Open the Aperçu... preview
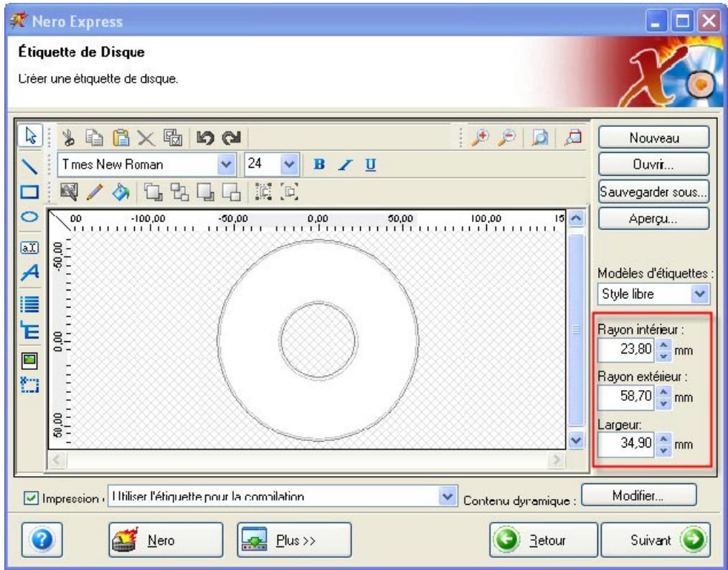This screenshot has width=728, height=570. pyautogui.click(x=653, y=219)
